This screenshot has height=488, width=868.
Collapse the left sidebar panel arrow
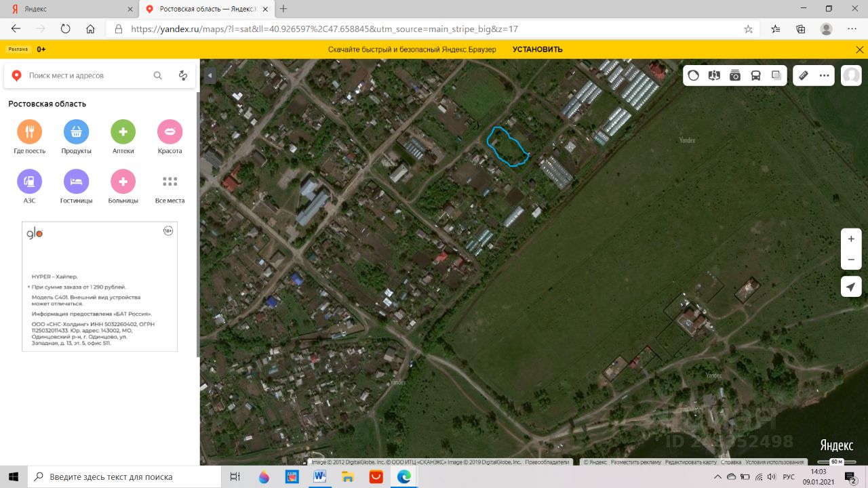[x=210, y=75]
